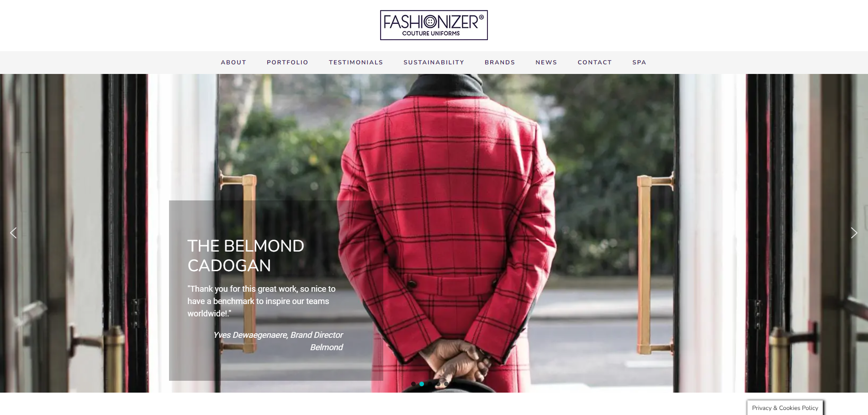
Task: Open the Portfolio menu item
Action: pos(287,63)
